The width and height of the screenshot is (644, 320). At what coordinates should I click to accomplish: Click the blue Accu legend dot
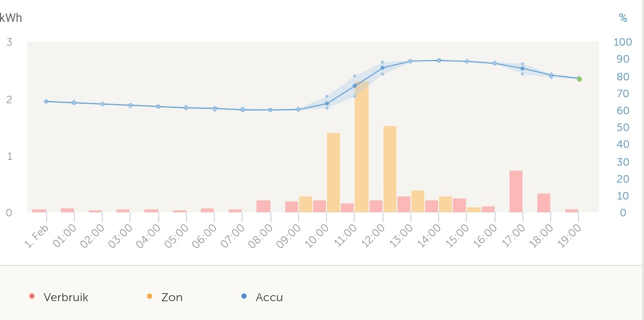[244, 297]
